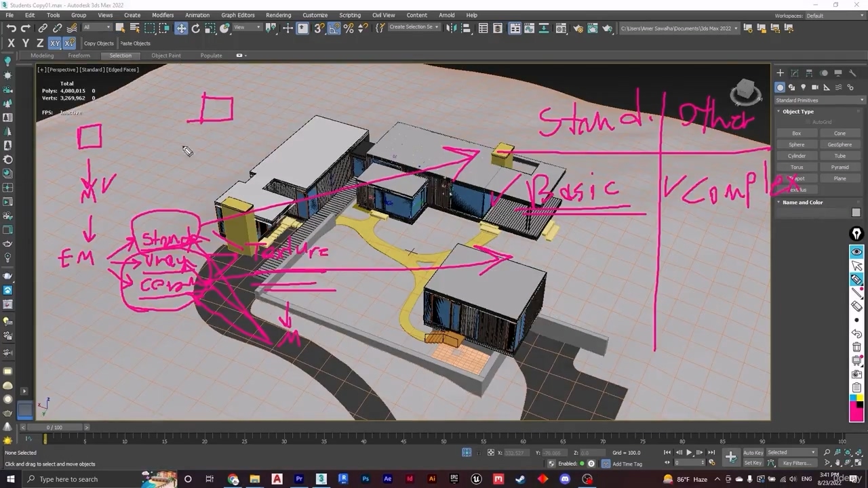Image resolution: width=868 pixels, height=488 pixels.
Task: Enable the Auto Key animation mode
Action: [x=753, y=453]
